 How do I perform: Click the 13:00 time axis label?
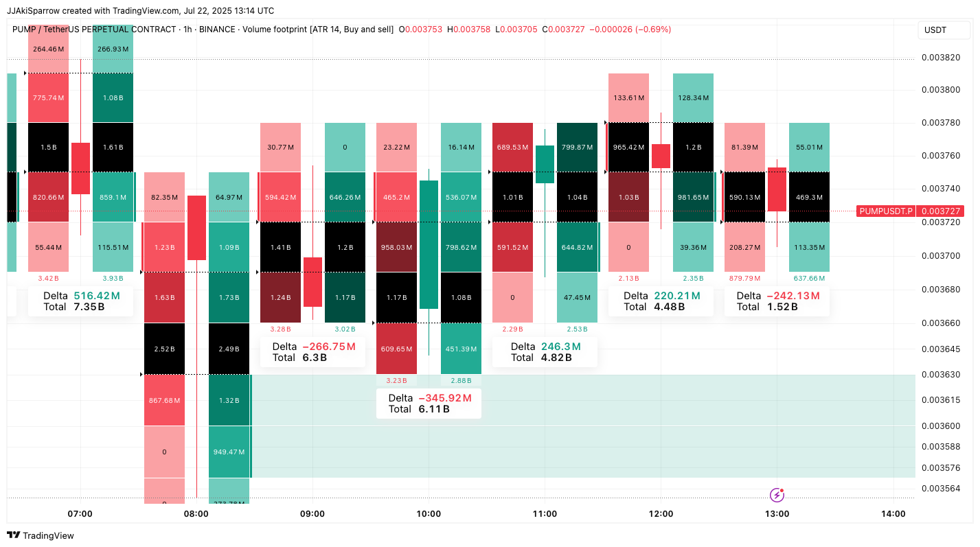(777, 513)
